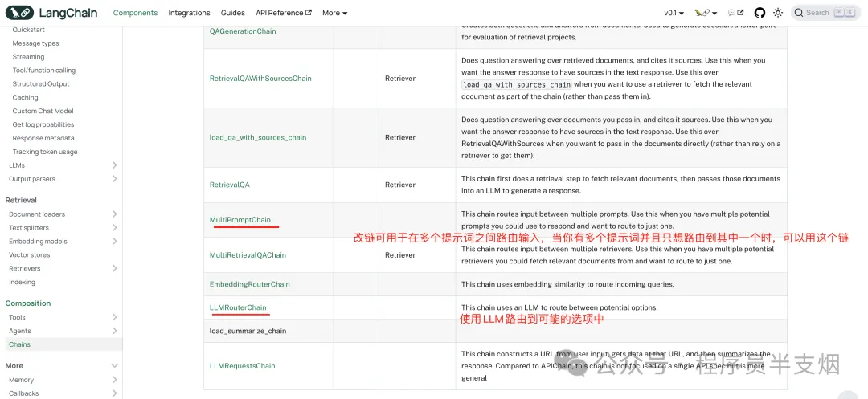Screen dimensions: 868x399
Task: Open the parrot-and-chain ecosystem dropdown
Action: [706, 13]
